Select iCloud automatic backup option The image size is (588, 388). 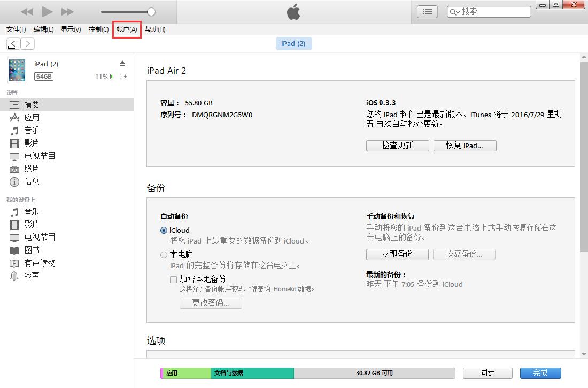[164, 230]
